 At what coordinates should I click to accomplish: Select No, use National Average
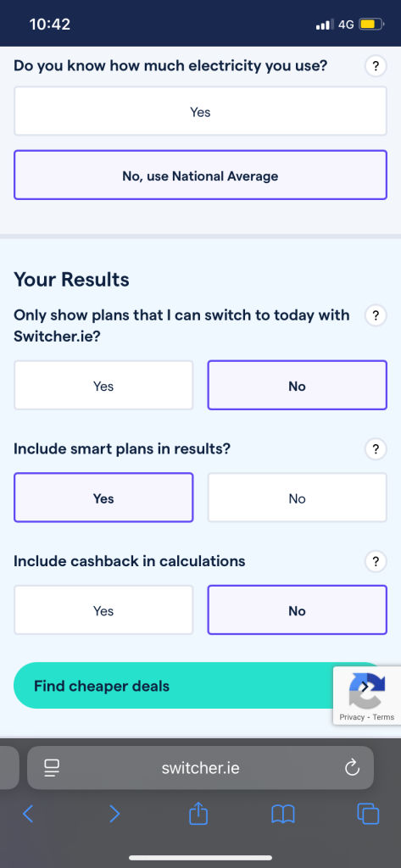click(x=200, y=175)
